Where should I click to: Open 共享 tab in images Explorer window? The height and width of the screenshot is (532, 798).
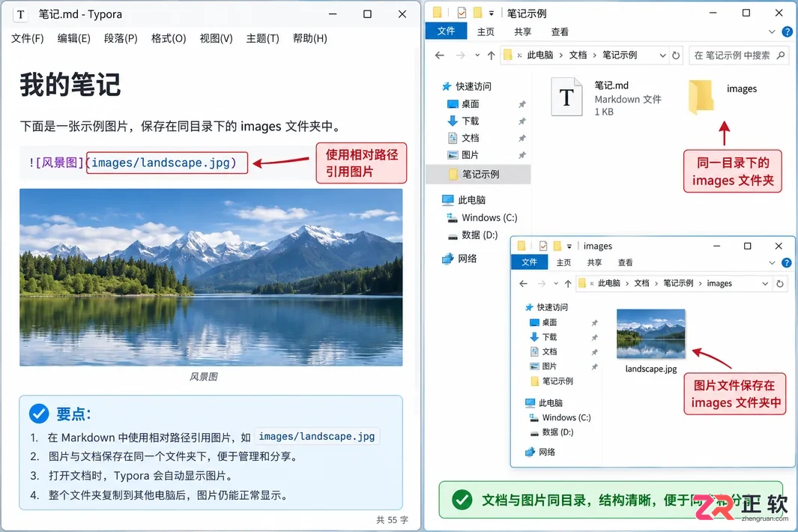coord(594,262)
